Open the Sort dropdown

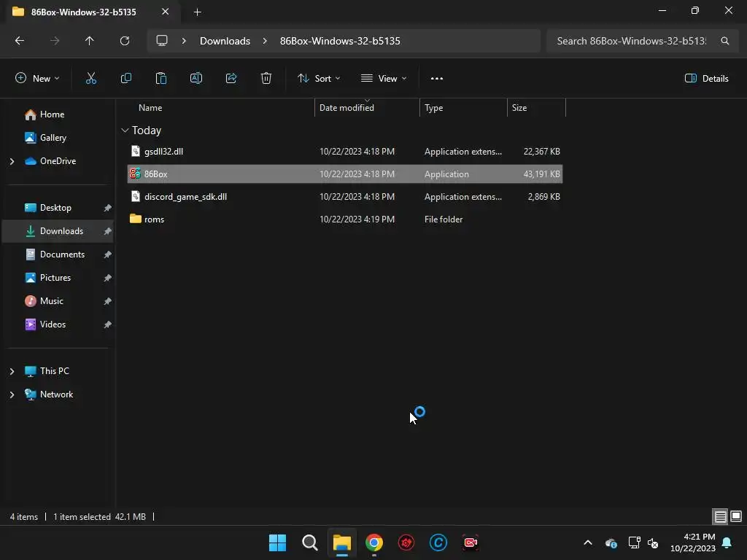(x=319, y=79)
